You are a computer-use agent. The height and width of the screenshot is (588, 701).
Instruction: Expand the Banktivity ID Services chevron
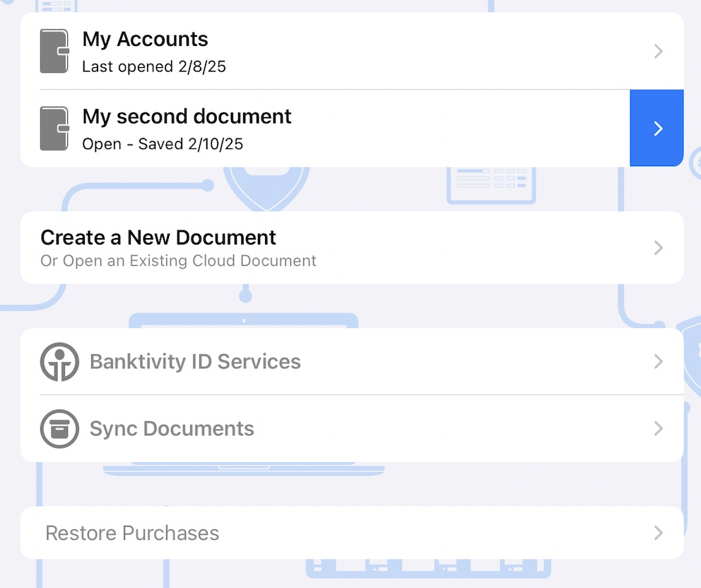pyautogui.click(x=658, y=361)
